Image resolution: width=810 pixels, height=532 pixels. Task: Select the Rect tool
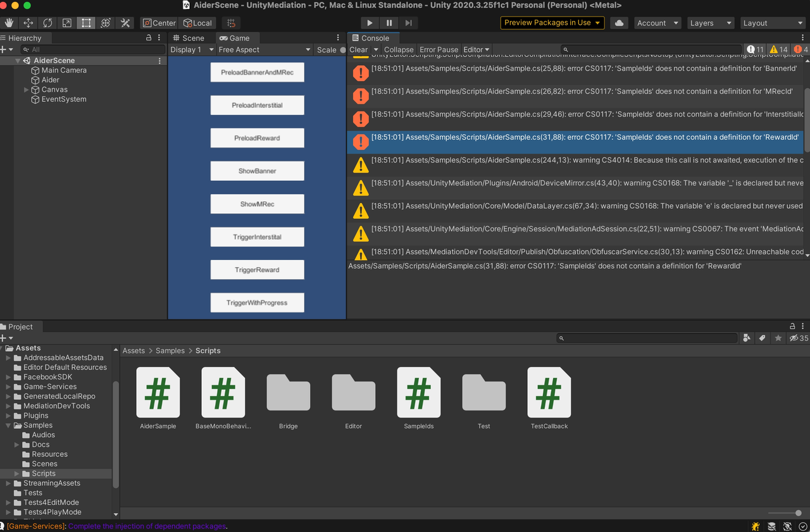pos(86,23)
